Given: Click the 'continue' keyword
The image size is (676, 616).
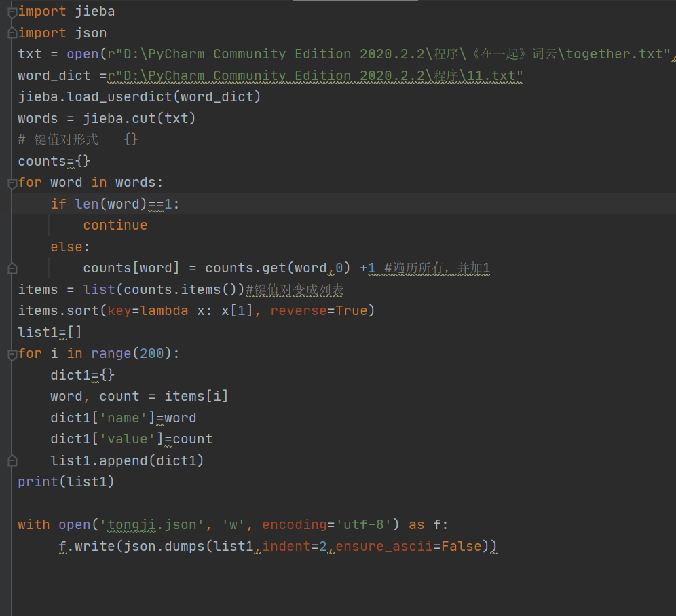Looking at the screenshot, I should (115, 225).
